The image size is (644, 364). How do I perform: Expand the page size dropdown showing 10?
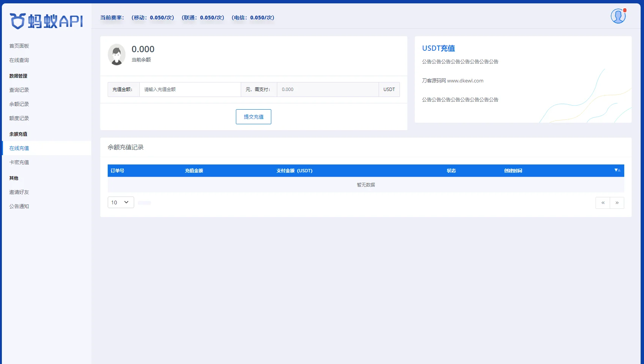click(120, 202)
